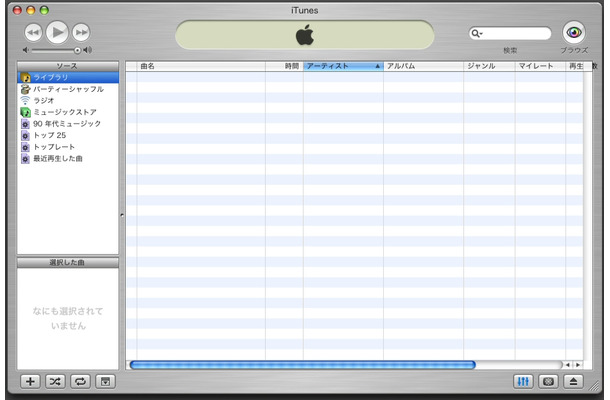This screenshot has width=610, height=400.
Task: Click the window resize grip corner
Action: click(594, 386)
